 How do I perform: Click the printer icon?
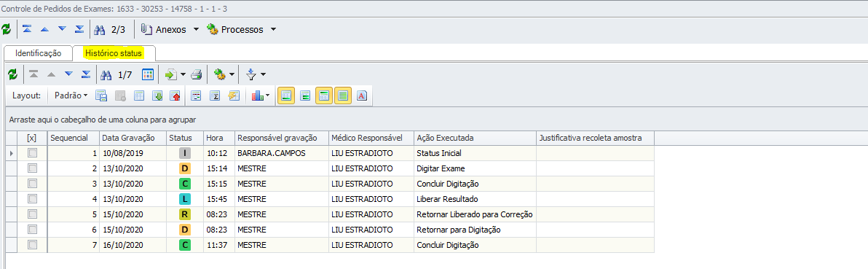point(197,74)
